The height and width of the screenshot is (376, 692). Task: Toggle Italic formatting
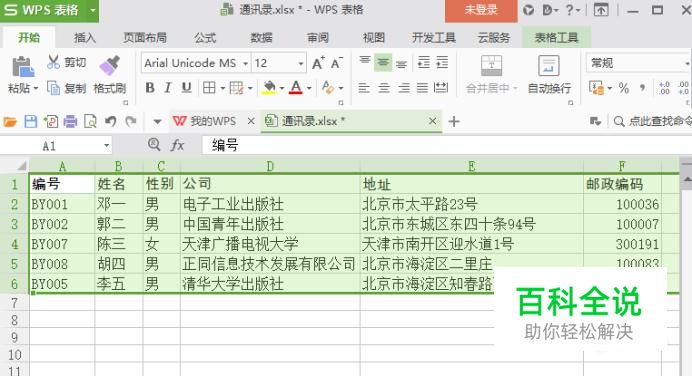[x=168, y=88]
